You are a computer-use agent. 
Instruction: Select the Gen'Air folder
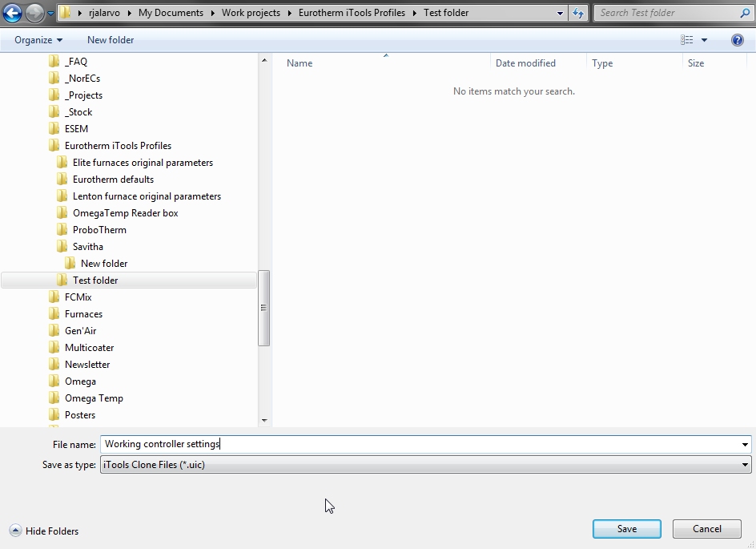tap(81, 331)
